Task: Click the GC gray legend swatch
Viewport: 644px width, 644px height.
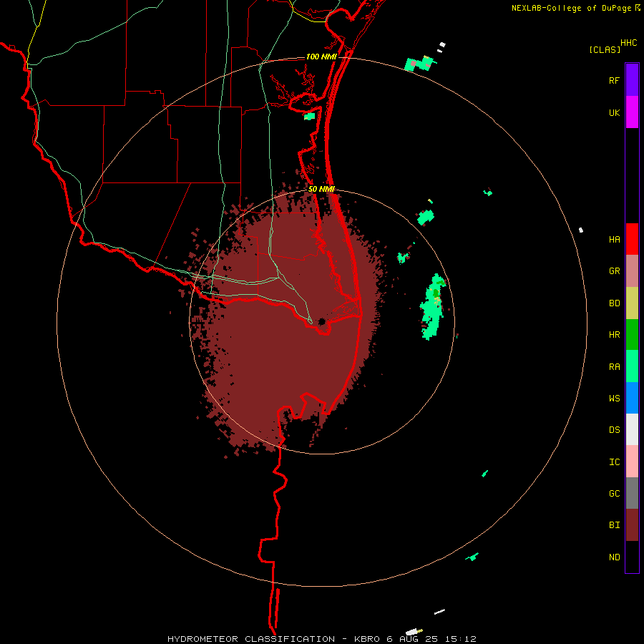Action: 632,493
